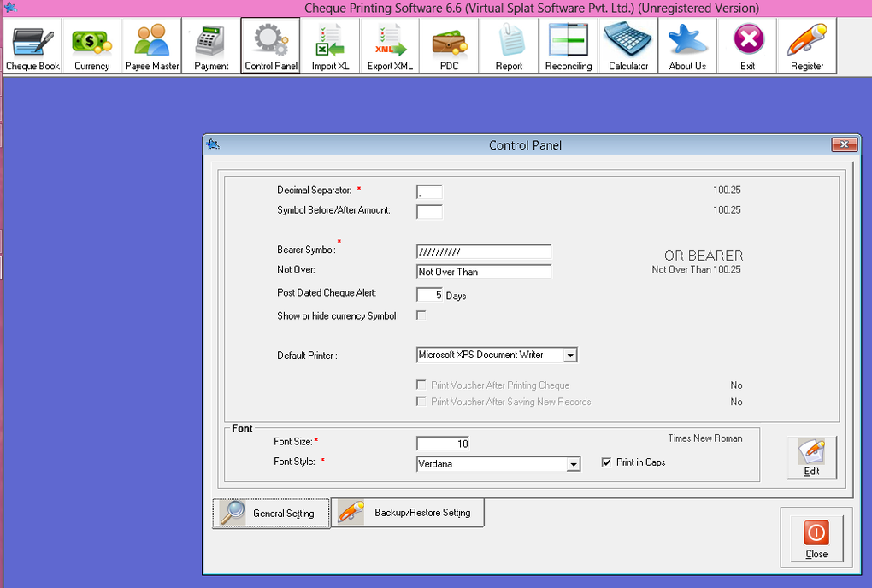Click Post Dated Cheque Alert days field
The width and height of the screenshot is (872, 588).
coord(429,295)
